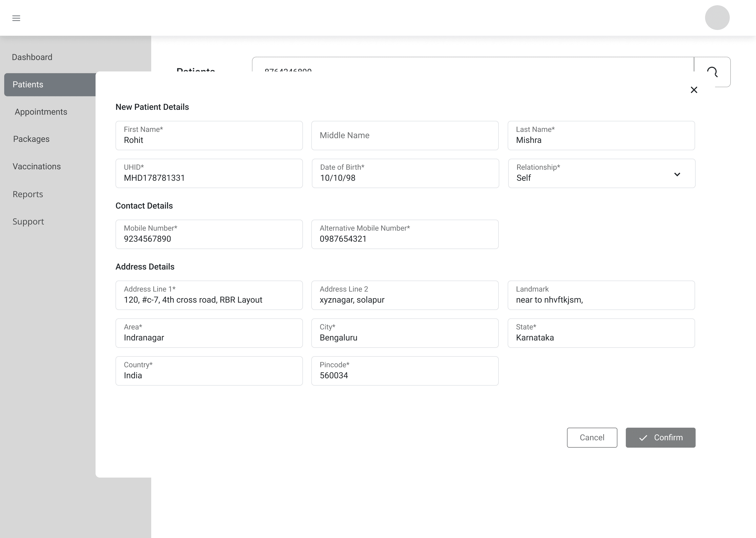The width and height of the screenshot is (756, 538).
Task: Click the First Name input field
Action: tap(209, 136)
